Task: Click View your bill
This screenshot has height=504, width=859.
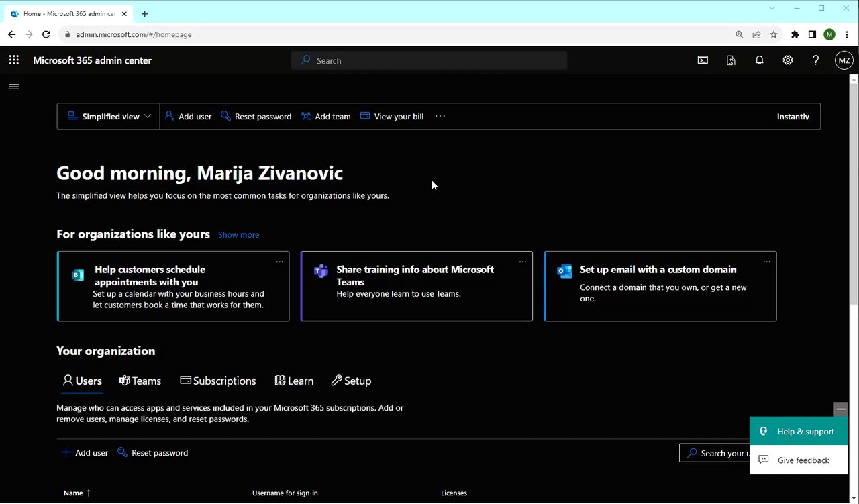Action: point(392,116)
